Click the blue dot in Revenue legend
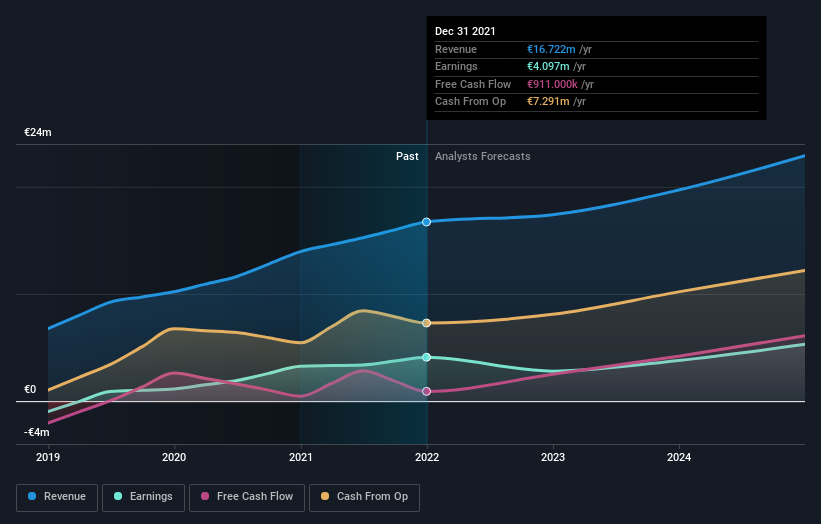The height and width of the screenshot is (524, 821). point(32,496)
